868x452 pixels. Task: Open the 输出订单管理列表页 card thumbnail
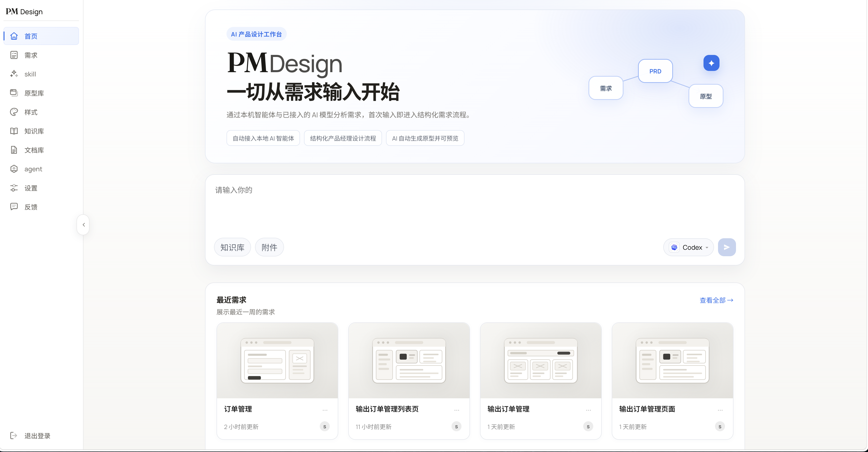tap(409, 360)
